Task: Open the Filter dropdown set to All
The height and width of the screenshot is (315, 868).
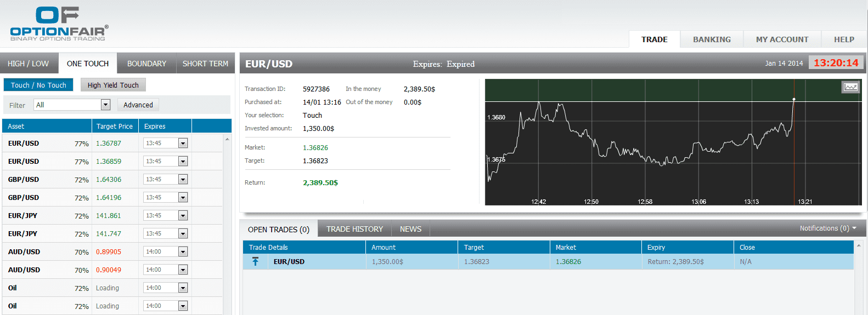Action: [x=106, y=105]
